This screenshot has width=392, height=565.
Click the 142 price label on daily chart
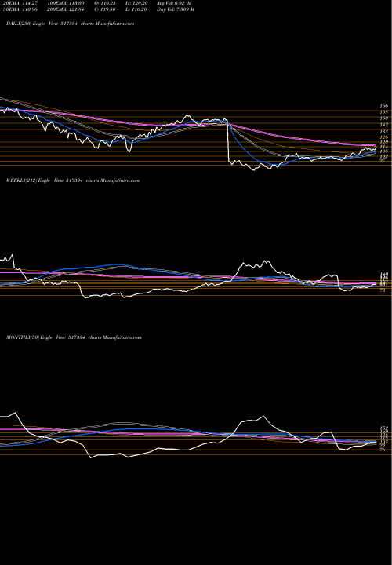pos(383,125)
